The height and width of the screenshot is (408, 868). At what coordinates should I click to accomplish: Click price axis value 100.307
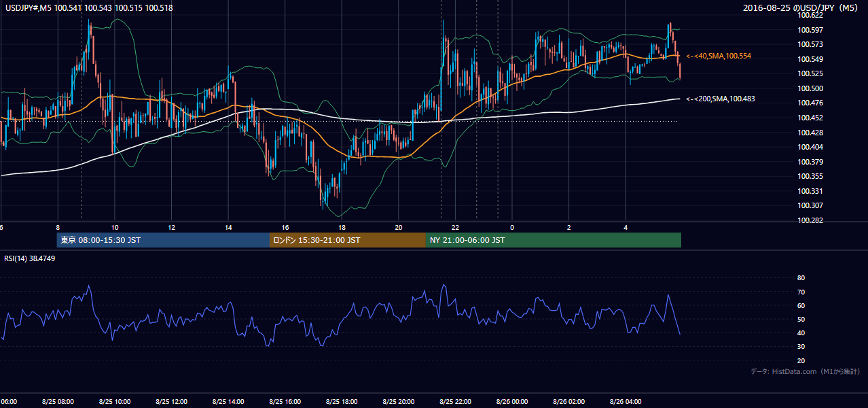coord(811,205)
